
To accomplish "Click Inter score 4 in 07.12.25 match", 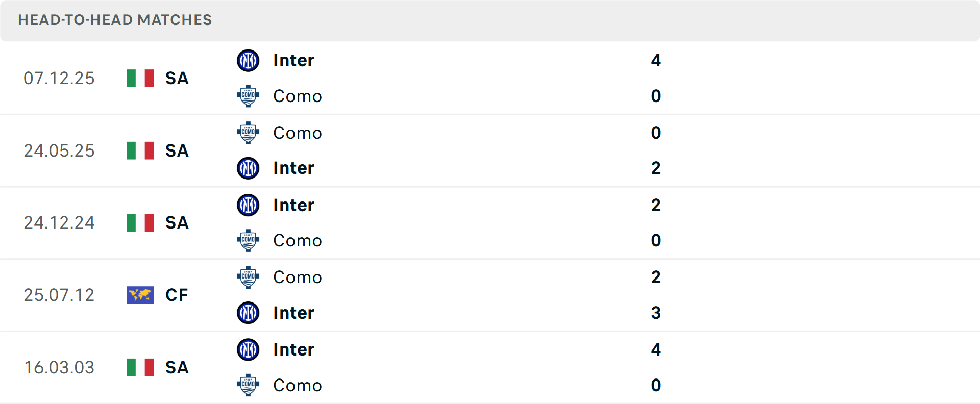I will click(656, 61).
